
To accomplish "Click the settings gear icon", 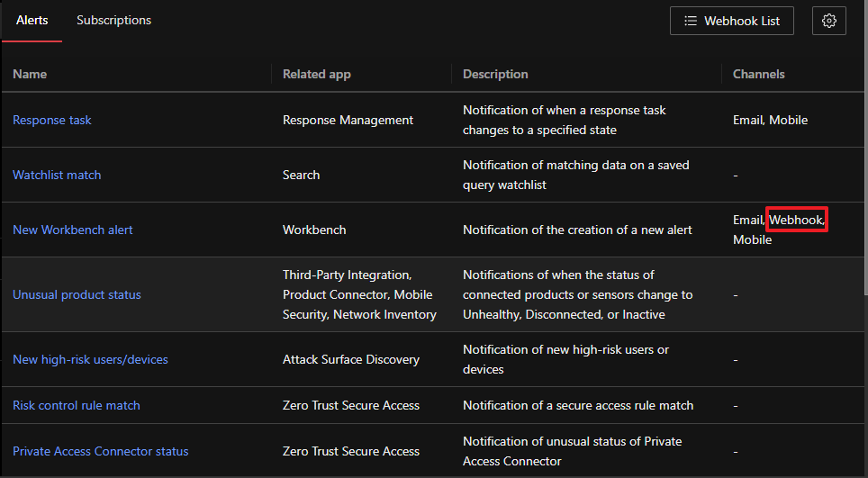I will [828, 21].
